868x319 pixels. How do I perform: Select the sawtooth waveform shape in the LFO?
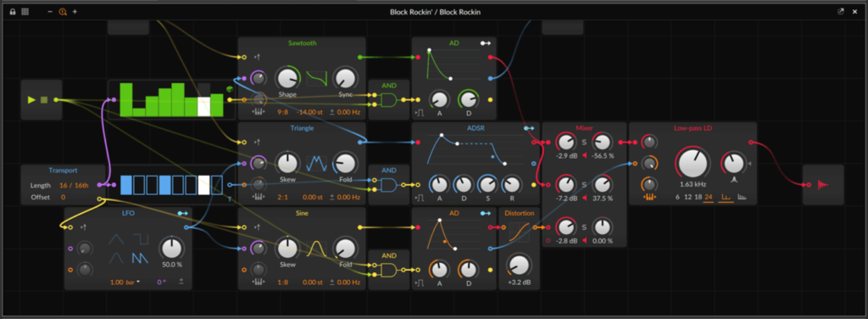140,258
